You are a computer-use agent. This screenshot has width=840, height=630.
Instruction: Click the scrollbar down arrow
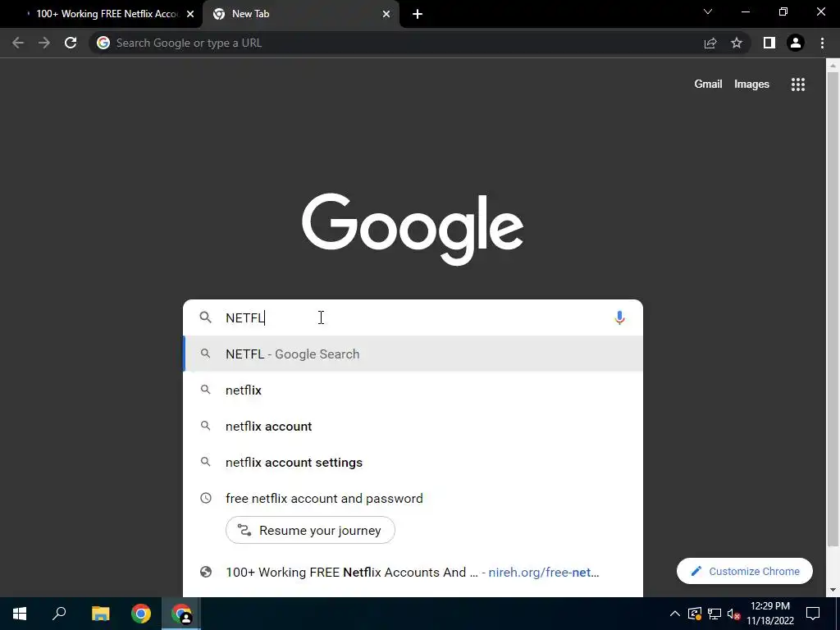tap(833, 590)
